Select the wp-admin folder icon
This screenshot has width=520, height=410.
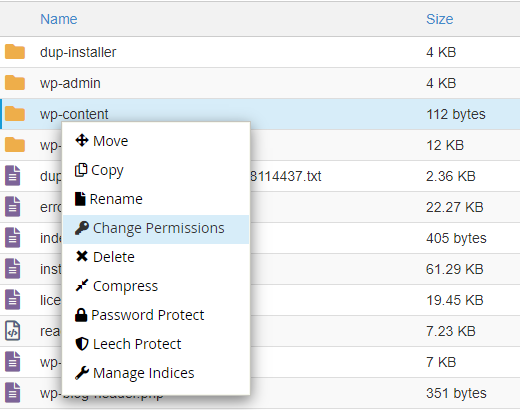[15, 83]
